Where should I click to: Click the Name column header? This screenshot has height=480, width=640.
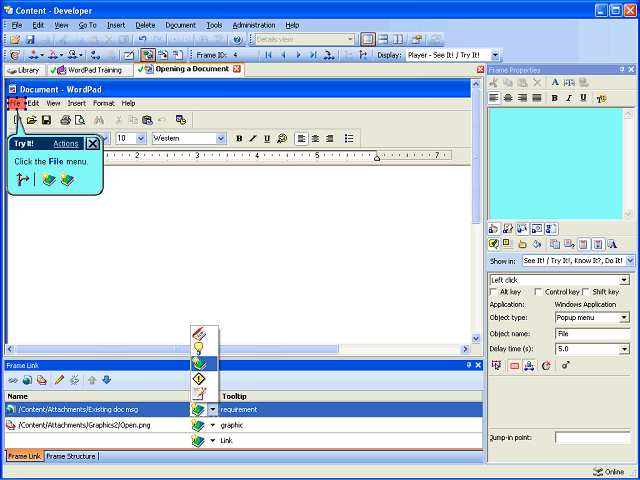[97, 396]
